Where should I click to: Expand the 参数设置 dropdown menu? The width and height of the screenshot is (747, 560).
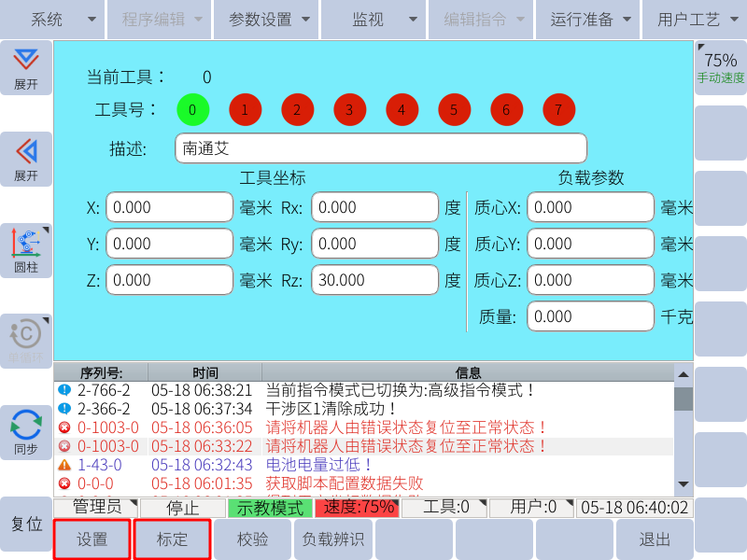pyautogui.click(x=266, y=19)
